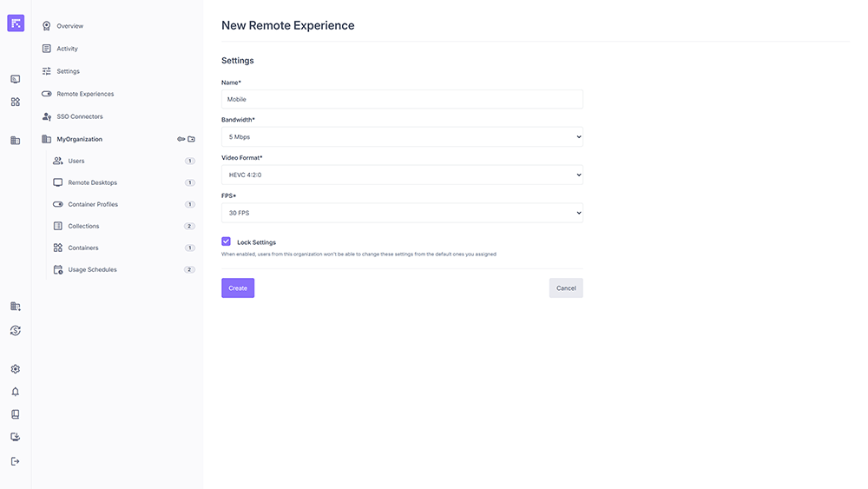The image size is (868, 489).
Task: Click the add folder icon beside MyOrganization
Action: pyautogui.click(x=192, y=139)
